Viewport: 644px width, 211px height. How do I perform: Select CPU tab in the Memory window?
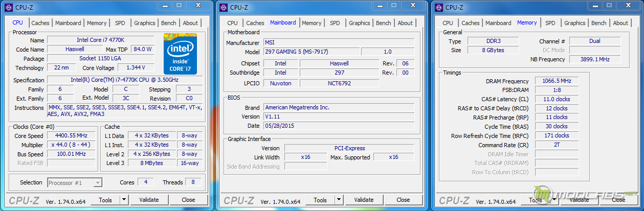(x=448, y=23)
